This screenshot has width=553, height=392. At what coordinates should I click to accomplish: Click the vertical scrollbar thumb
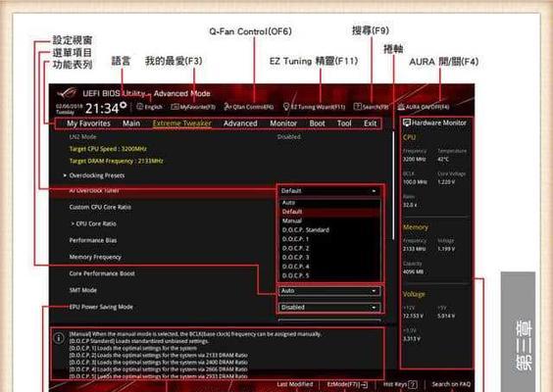pos(393,185)
